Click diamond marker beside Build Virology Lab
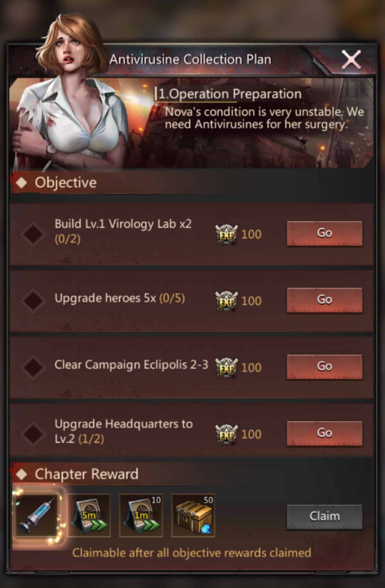The width and height of the screenshot is (385, 588). click(x=33, y=234)
